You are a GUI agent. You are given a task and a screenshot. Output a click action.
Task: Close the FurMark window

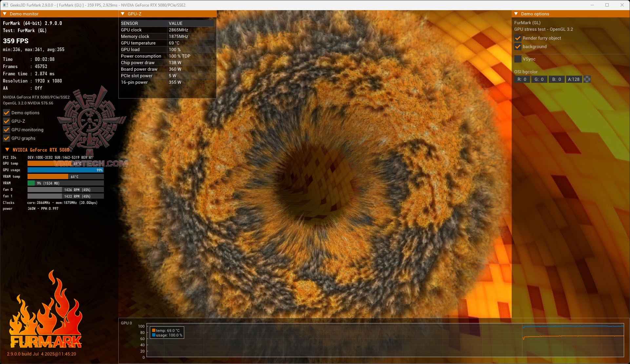(622, 5)
